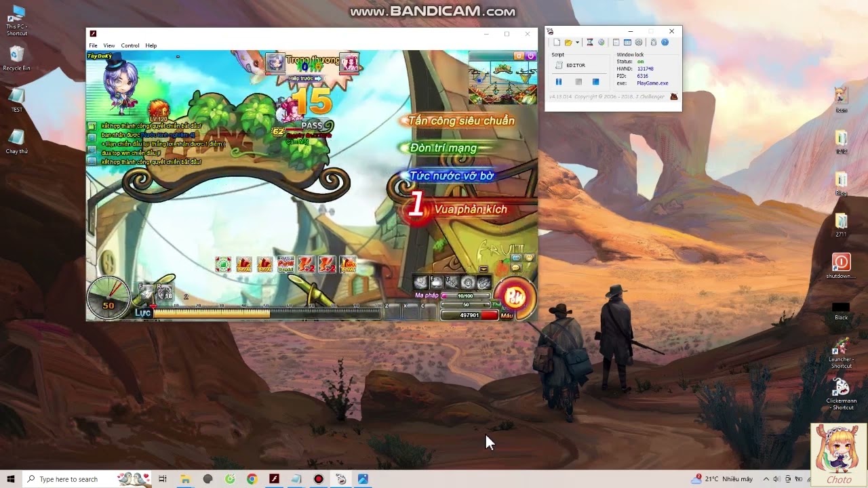Select second lightning +2 skill icon
Viewport: 868px width, 488px height.
(328, 264)
